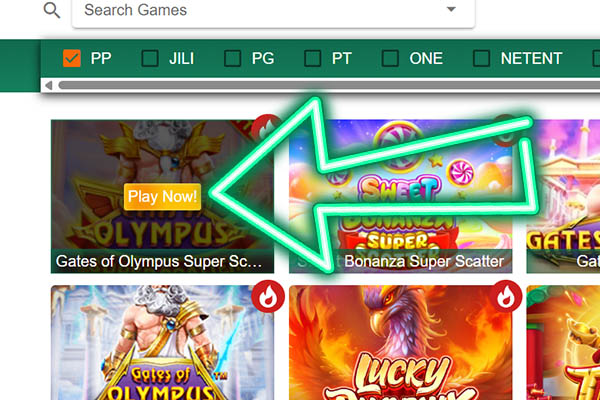The width and height of the screenshot is (600, 400).
Task: Open the Lucky Phoenix game thumbnail
Action: [400, 343]
